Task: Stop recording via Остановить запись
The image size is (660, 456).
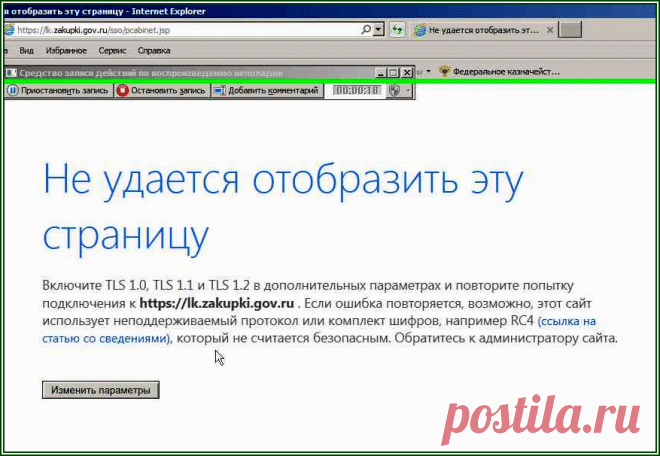Action: [162, 91]
